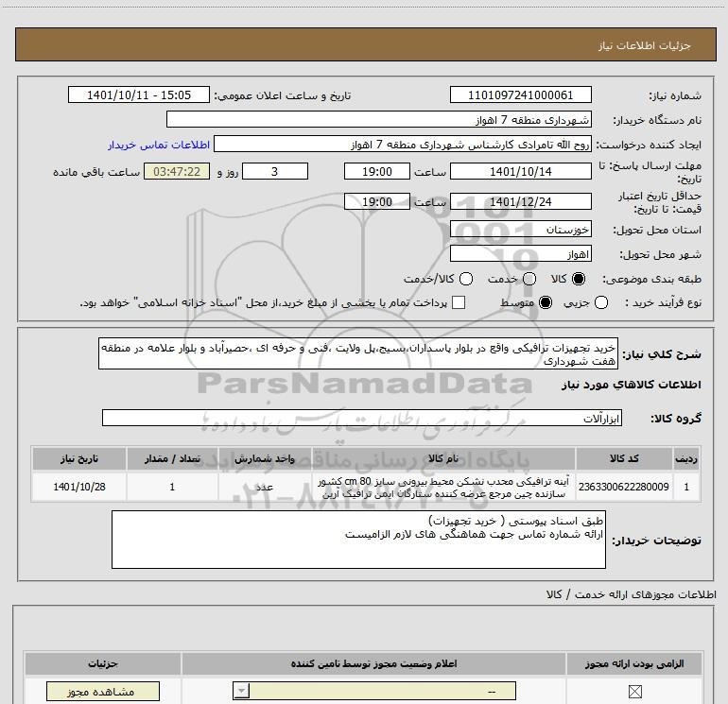Click the remaining days field showing 3
Image resolution: width=728 pixels, height=704 pixels.
(275, 172)
